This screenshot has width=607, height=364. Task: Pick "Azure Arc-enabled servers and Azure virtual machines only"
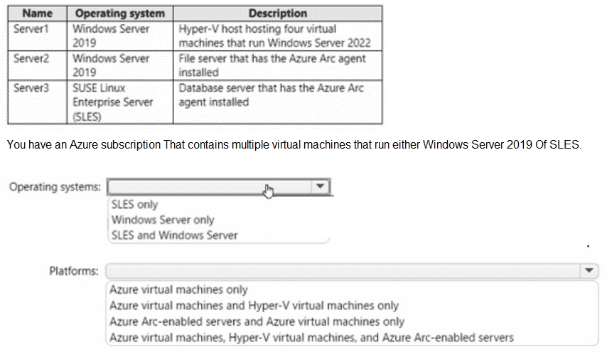(x=257, y=321)
